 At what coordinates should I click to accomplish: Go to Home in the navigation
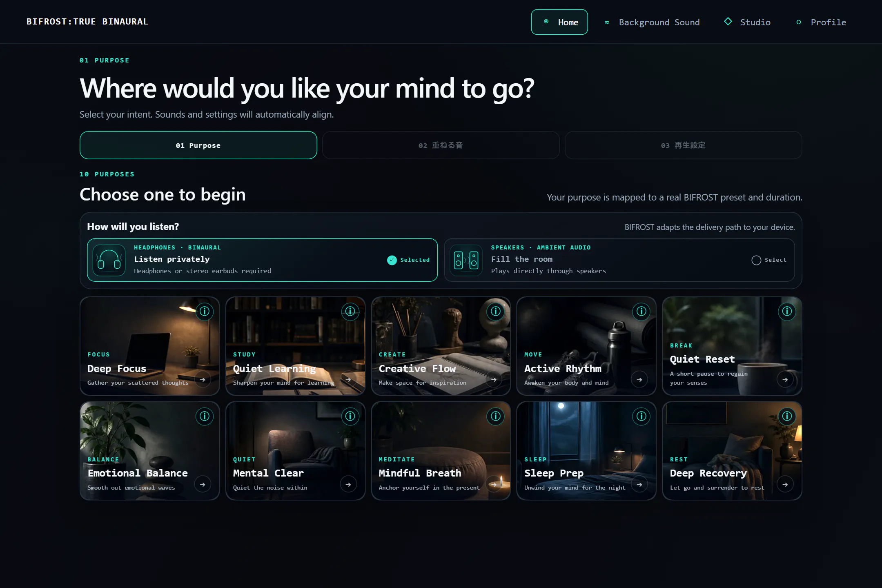click(x=559, y=22)
